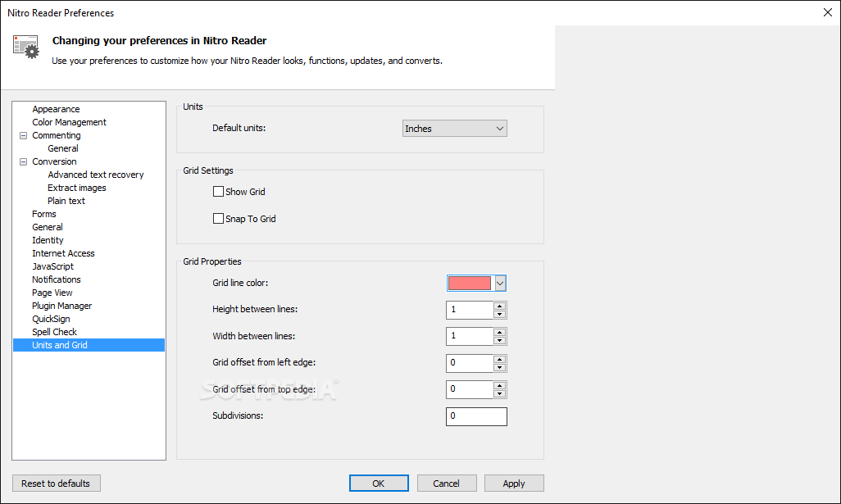Select Spell Check category
Screen dimensions: 841x504
tap(54, 332)
